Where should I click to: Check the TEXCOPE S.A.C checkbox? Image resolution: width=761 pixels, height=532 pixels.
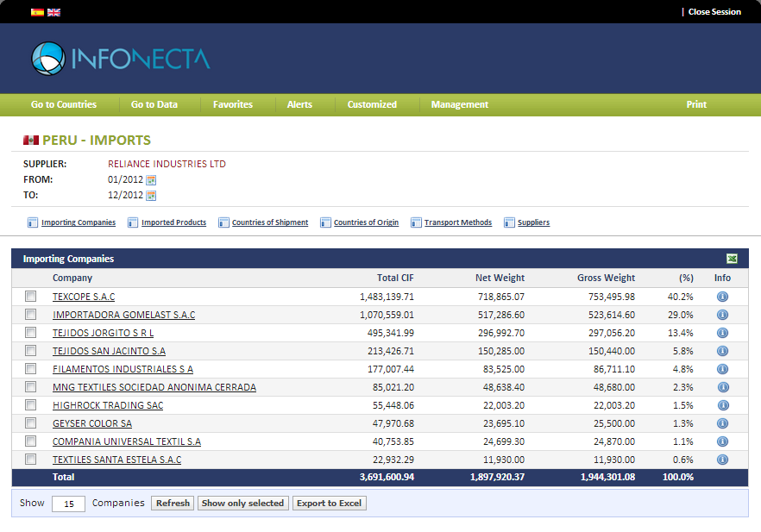click(30, 297)
